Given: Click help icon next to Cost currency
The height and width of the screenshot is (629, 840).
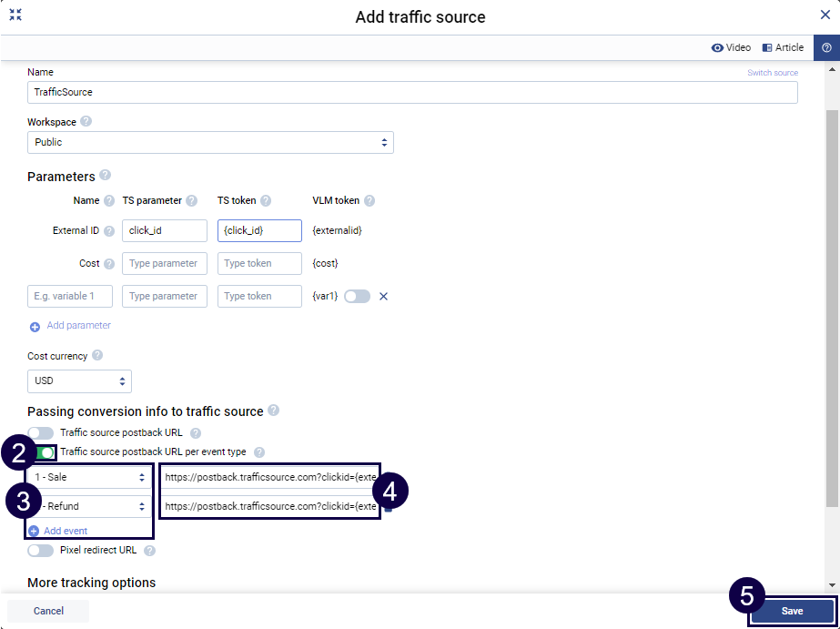Looking at the screenshot, I should pyautogui.click(x=97, y=355).
